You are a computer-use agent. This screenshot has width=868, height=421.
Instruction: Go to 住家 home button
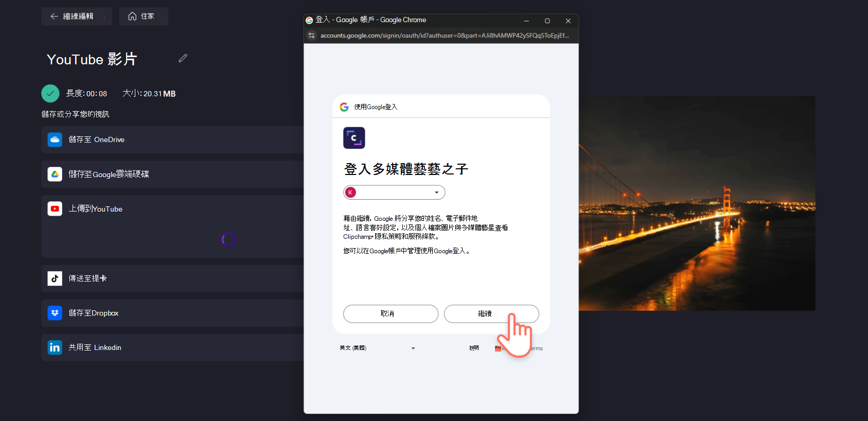[x=144, y=16]
